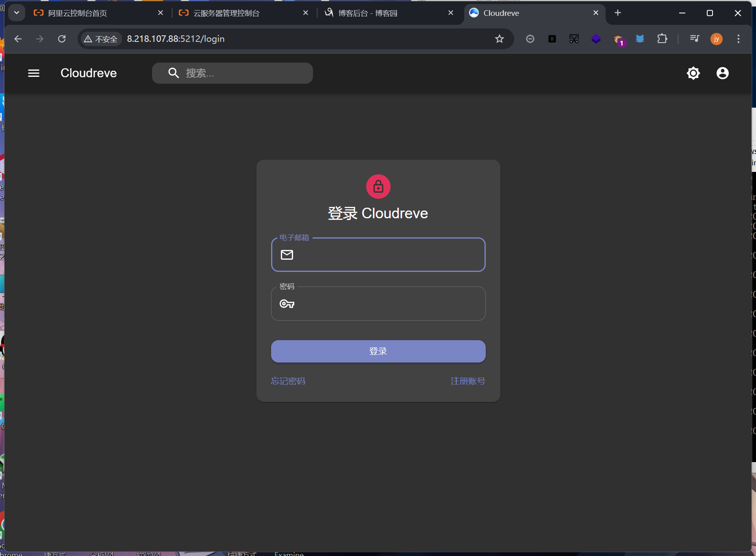756x556 pixels.
Task: Click the 不安全 site security indicator
Action: [x=100, y=39]
